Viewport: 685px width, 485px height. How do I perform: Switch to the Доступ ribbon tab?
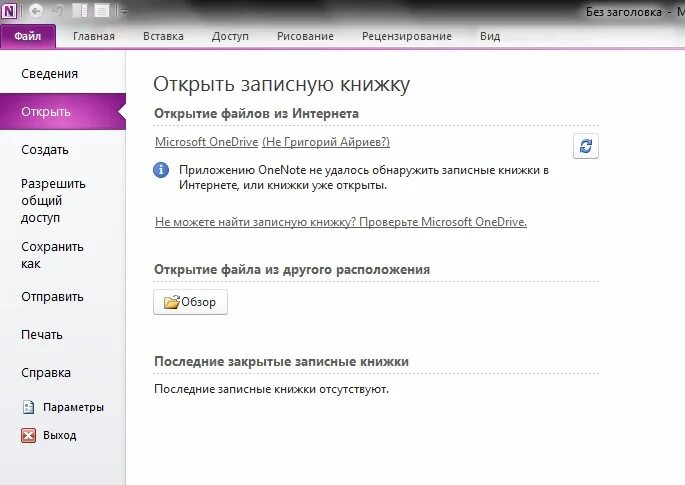[230, 36]
